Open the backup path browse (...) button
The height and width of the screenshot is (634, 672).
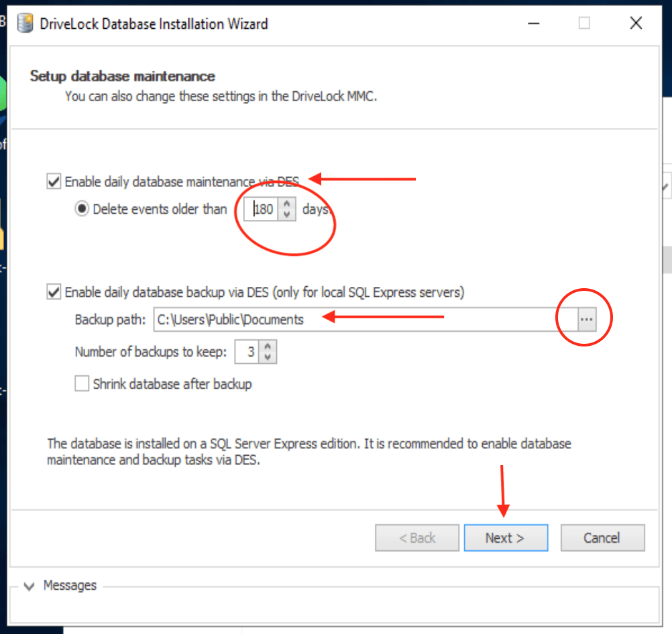pos(587,320)
